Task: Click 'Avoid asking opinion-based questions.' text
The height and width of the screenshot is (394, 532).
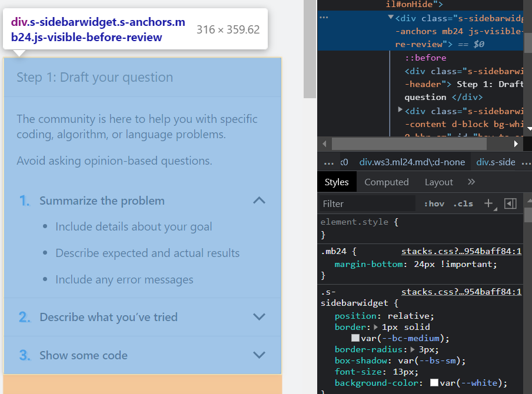Action: (x=114, y=161)
